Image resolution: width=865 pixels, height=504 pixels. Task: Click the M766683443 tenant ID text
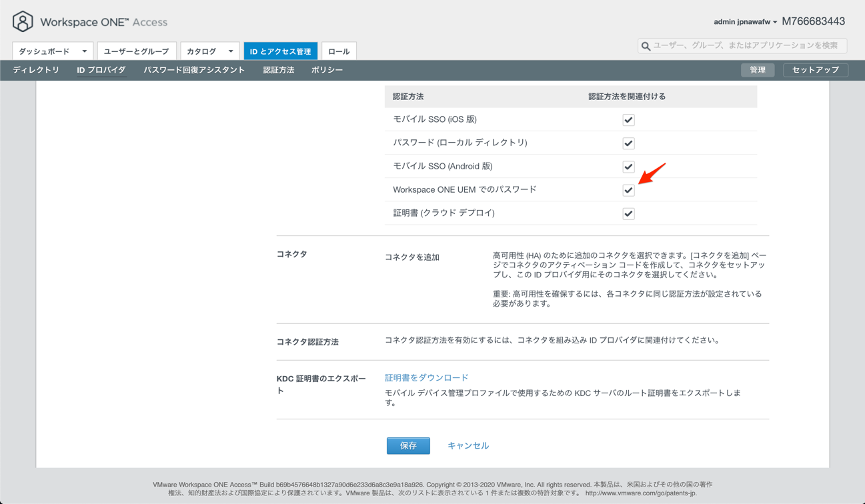(813, 21)
